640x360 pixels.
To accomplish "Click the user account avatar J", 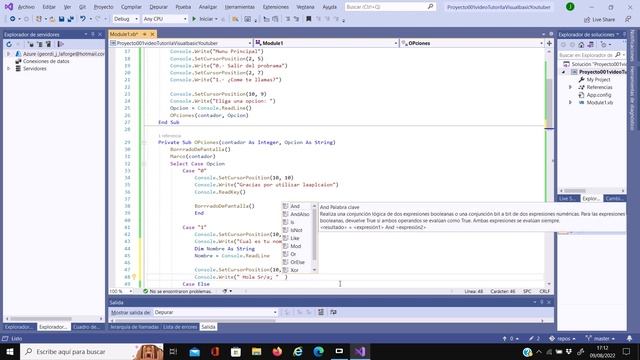I will [x=570, y=7].
